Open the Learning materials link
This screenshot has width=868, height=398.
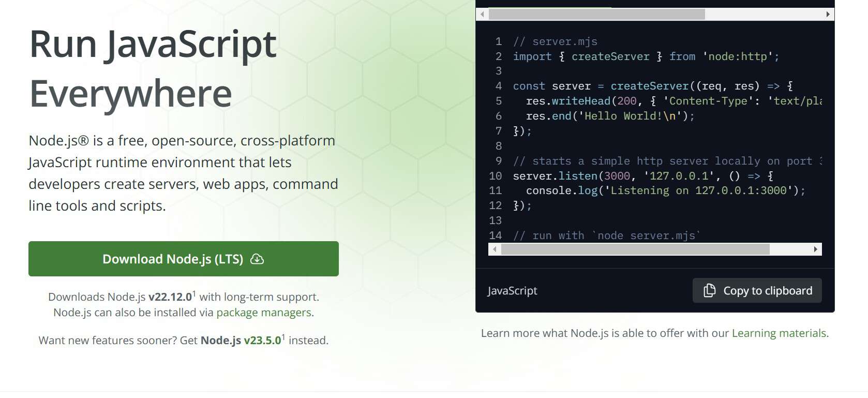pos(779,333)
